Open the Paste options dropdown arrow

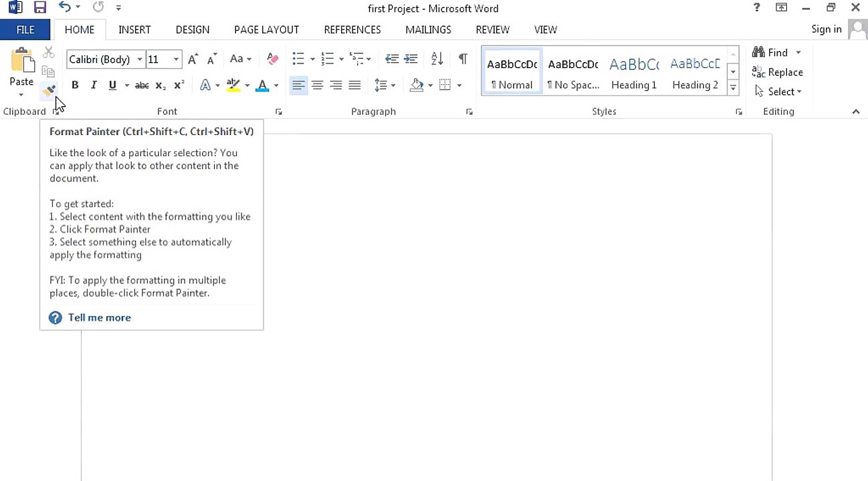pyautogui.click(x=21, y=95)
